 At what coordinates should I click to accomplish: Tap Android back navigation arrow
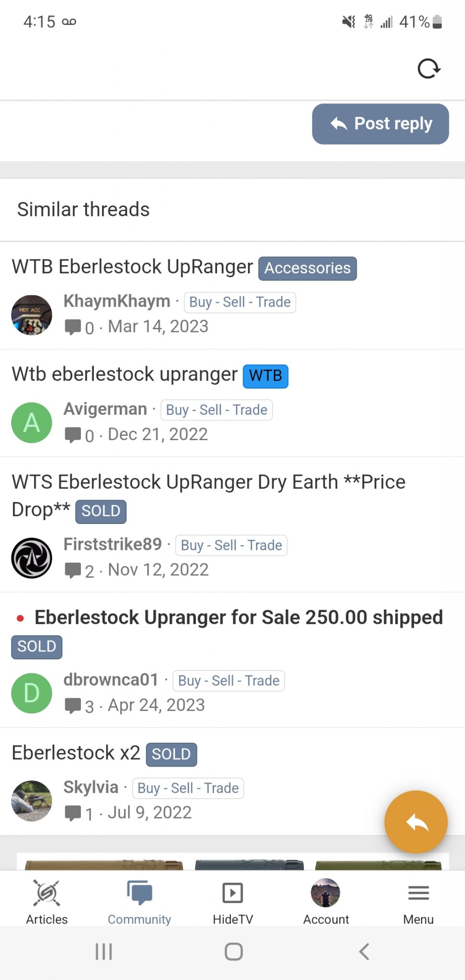(x=364, y=951)
